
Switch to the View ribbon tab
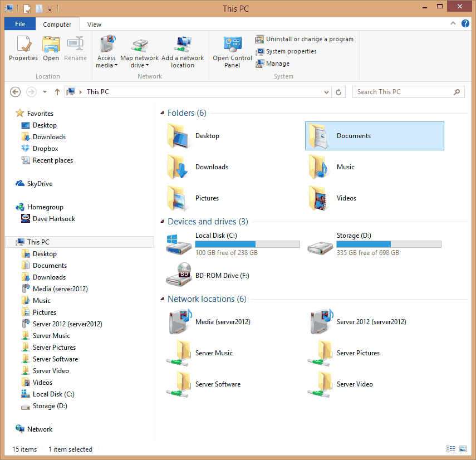(94, 25)
